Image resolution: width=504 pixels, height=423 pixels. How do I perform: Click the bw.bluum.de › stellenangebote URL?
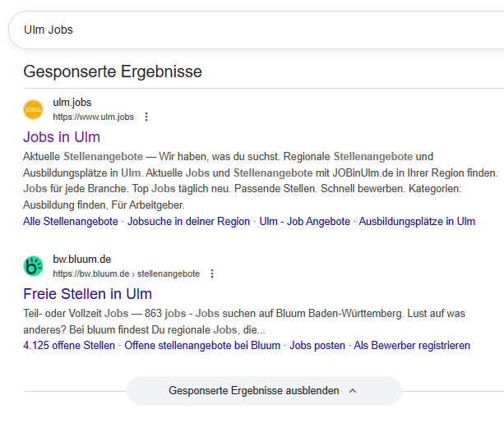126,274
